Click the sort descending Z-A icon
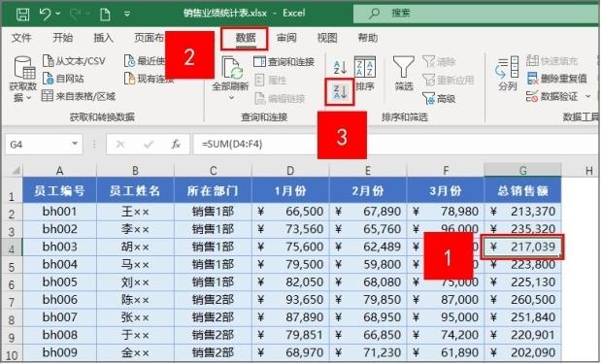601x364 pixels. point(340,92)
